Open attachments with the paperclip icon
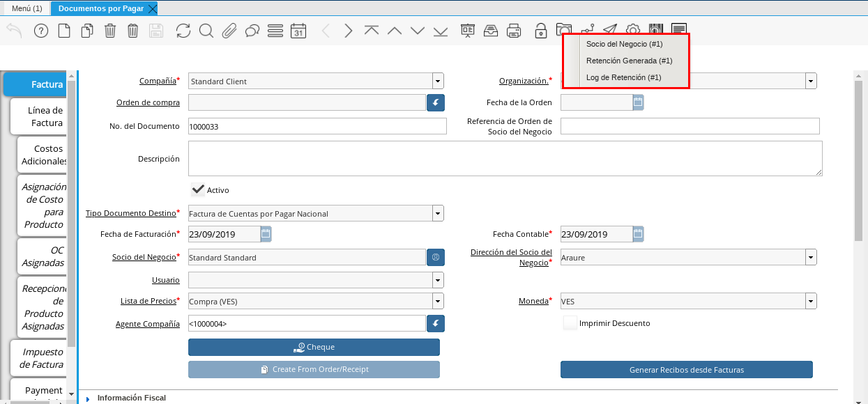 tap(229, 31)
